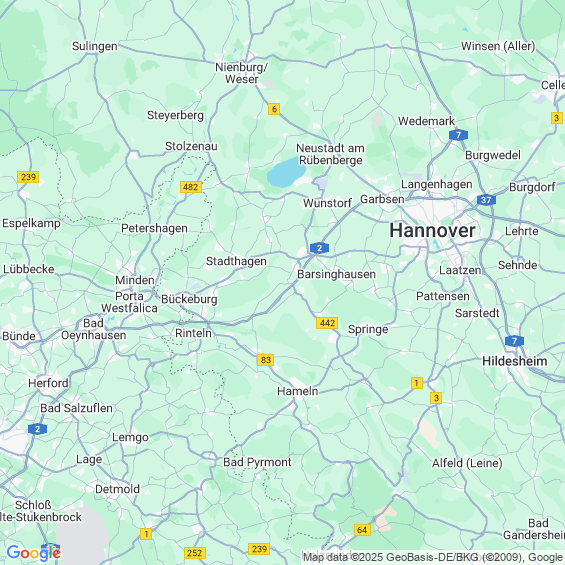The height and width of the screenshot is (565, 565).
Task: Select the Minden town label
Action: point(135,280)
